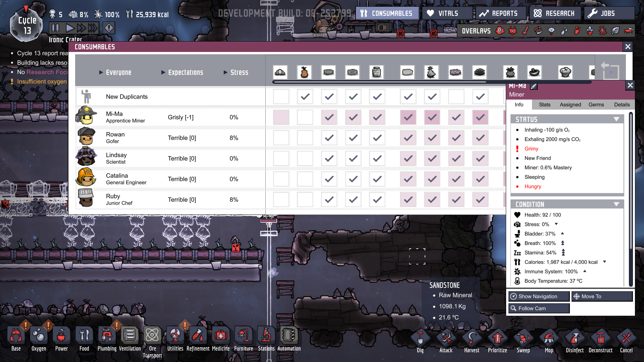Toggle first food checkbox for New Duplicants

tap(281, 97)
